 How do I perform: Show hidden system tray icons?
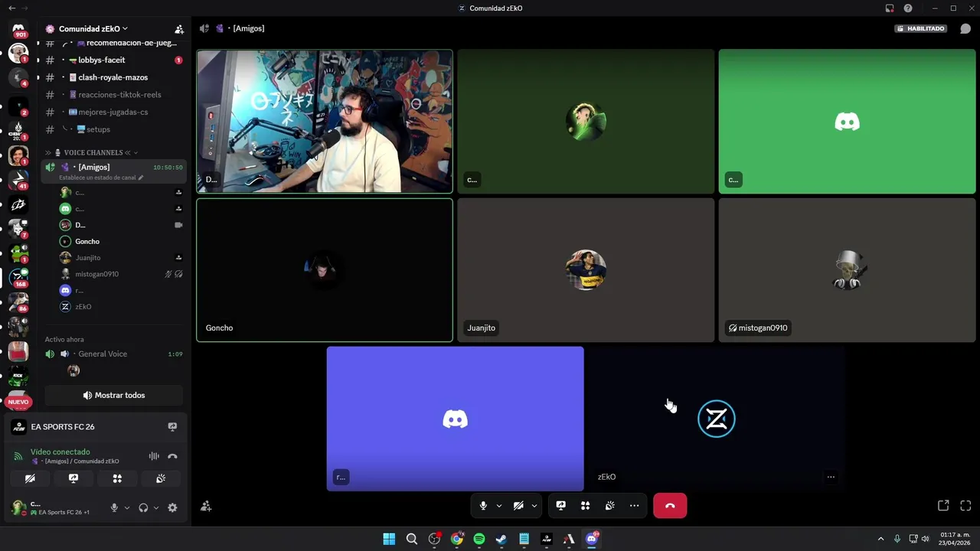[880, 539]
